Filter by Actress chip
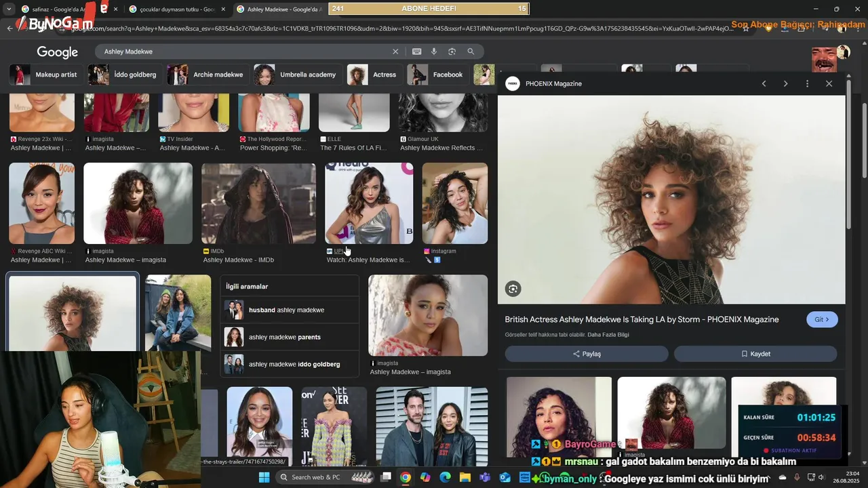 [375, 75]
